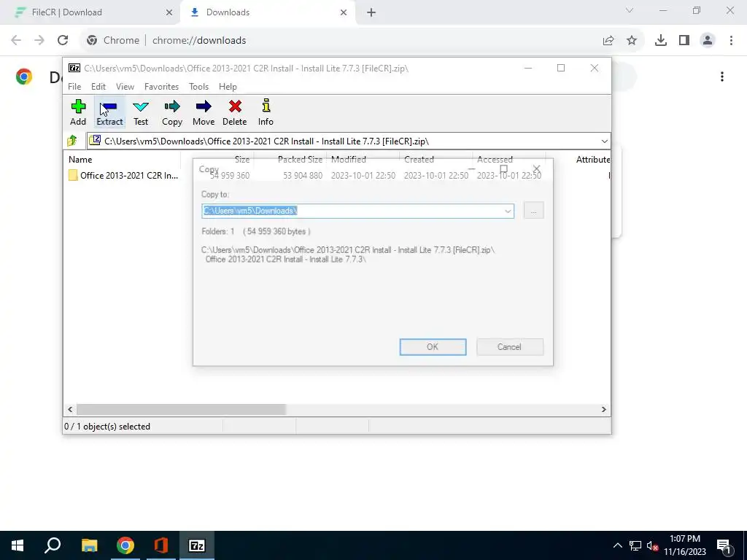
Task: Run the Test archive tool
Action: [x=141, y=112]
